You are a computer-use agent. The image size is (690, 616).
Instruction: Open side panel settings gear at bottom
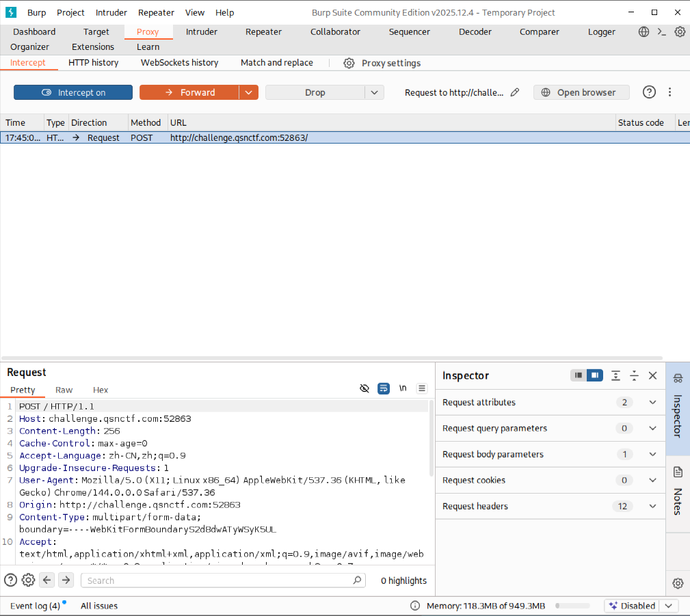click(x=678, y=583)
